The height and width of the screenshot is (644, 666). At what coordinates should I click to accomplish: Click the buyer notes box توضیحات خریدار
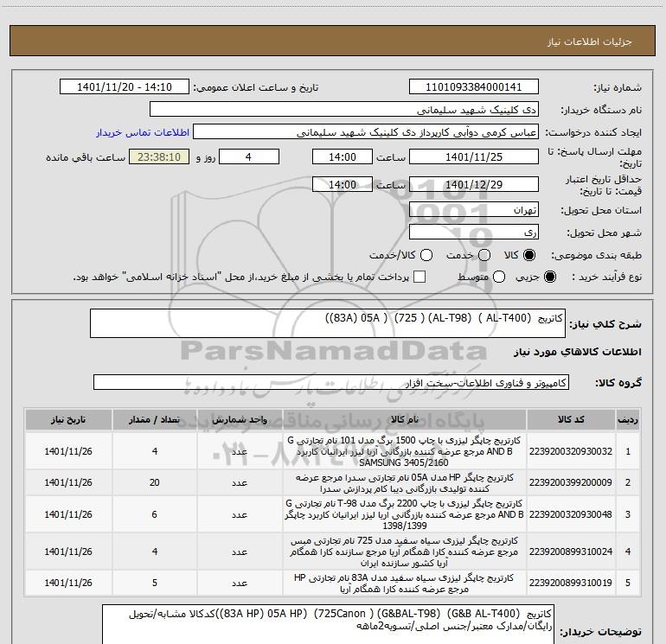click(328, 624)
